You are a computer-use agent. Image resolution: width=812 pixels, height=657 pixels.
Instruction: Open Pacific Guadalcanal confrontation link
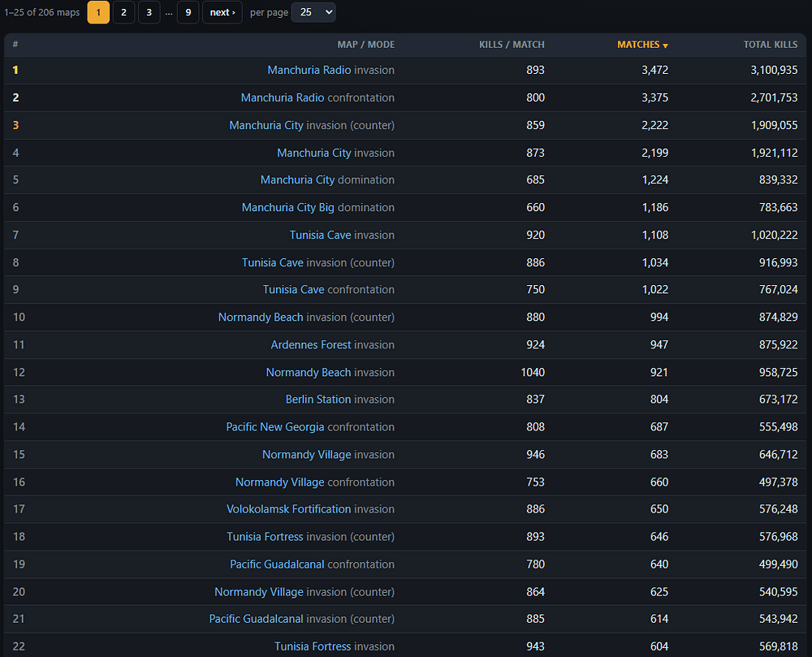[x=277, y=564]
